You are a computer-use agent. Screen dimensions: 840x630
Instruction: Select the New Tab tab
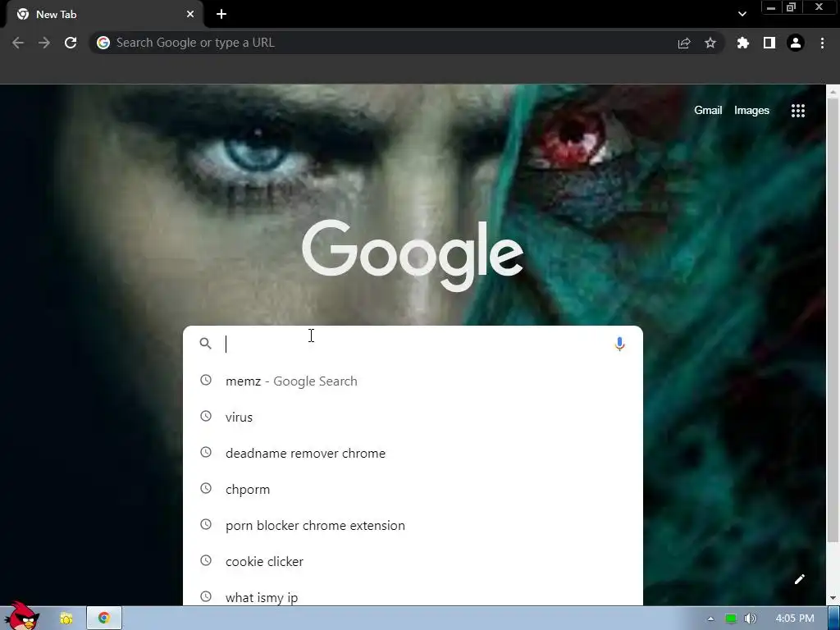[104, 15]
